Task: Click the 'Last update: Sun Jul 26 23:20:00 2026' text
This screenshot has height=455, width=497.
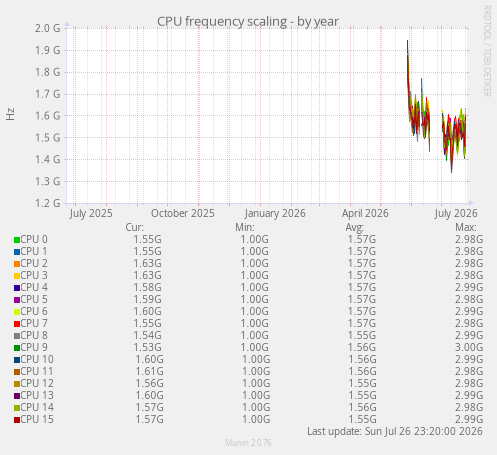Action: click(395, 431)
